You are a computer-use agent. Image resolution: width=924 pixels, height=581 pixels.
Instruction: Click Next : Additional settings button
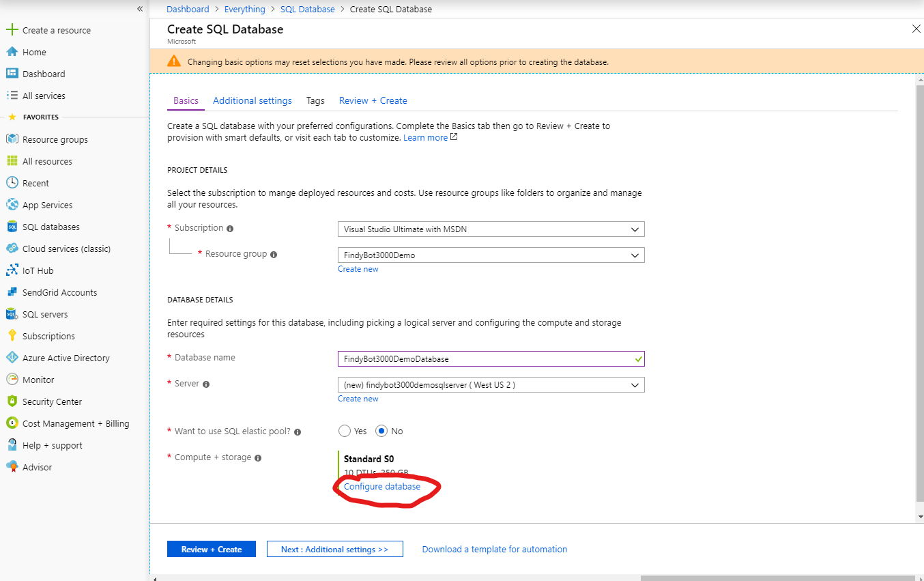[x=334, y=549]
